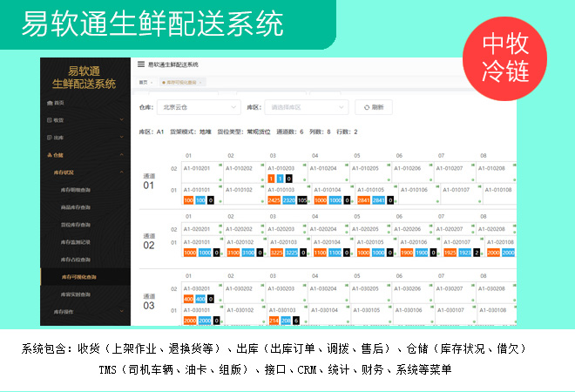Click green status dot on A1-010204
This screenshot has width=575, height=392.
pos(347,179)
